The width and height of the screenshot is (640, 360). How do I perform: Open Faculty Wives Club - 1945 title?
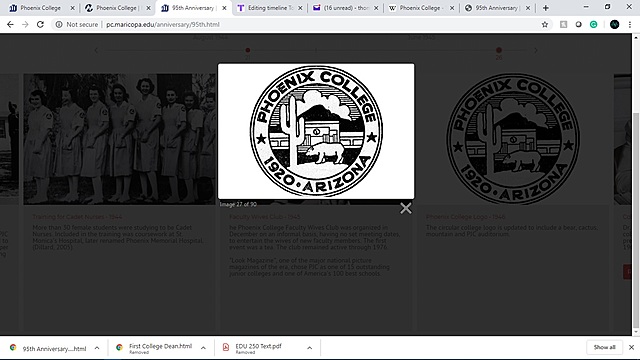264,217
